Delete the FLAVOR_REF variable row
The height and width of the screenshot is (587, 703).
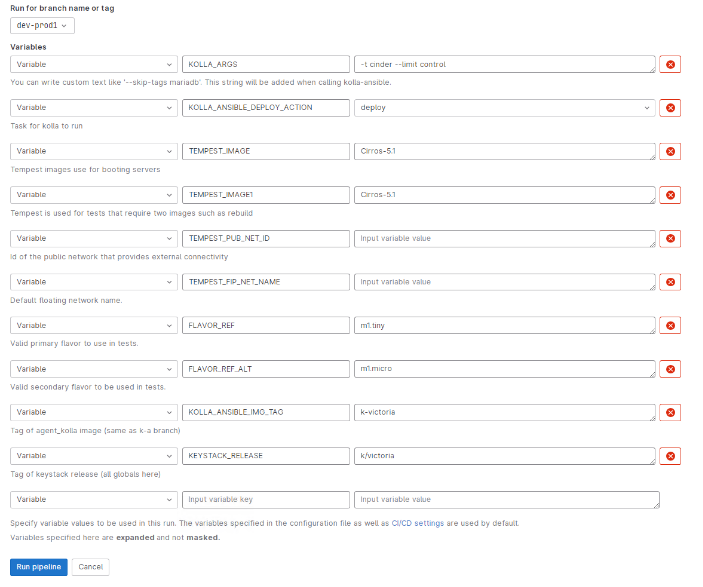pos(670,325)
